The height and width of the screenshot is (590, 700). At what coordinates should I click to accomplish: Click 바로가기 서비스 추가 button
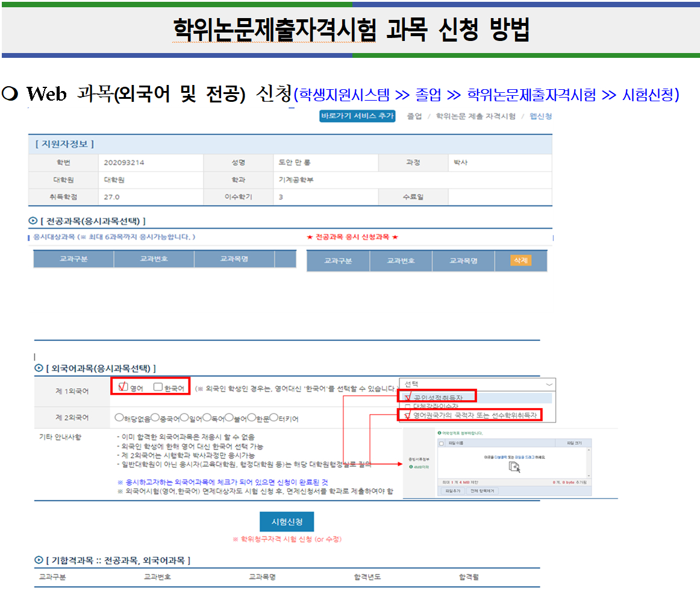pyautogui.click(x=357, y=116)
